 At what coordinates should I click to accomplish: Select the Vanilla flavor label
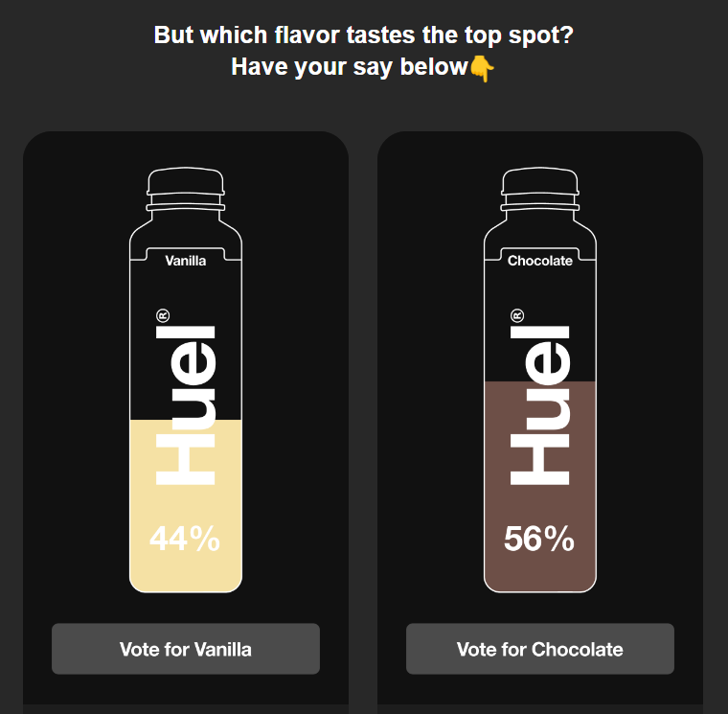click(186, 261)
